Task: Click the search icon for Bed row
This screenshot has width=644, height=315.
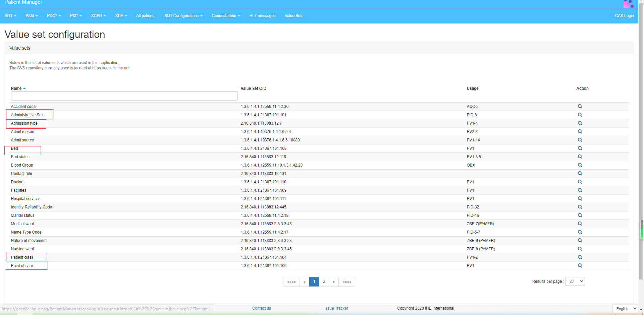Action: [x=580, y=148]
